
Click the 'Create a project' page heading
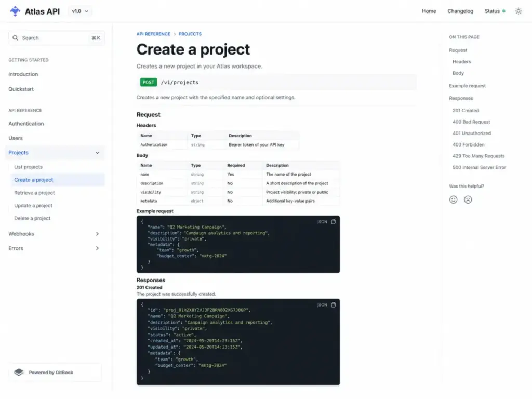[x=193, y=49]
